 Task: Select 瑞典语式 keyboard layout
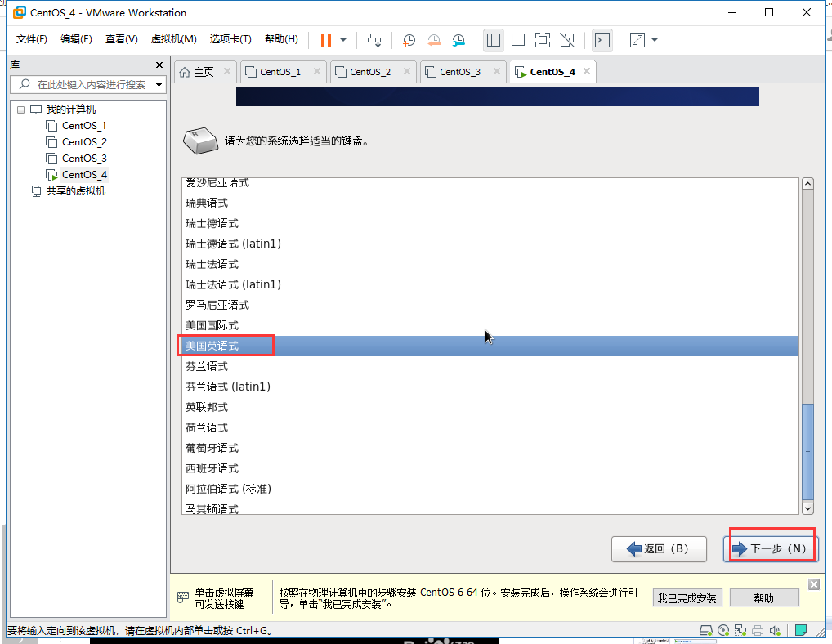490,203
